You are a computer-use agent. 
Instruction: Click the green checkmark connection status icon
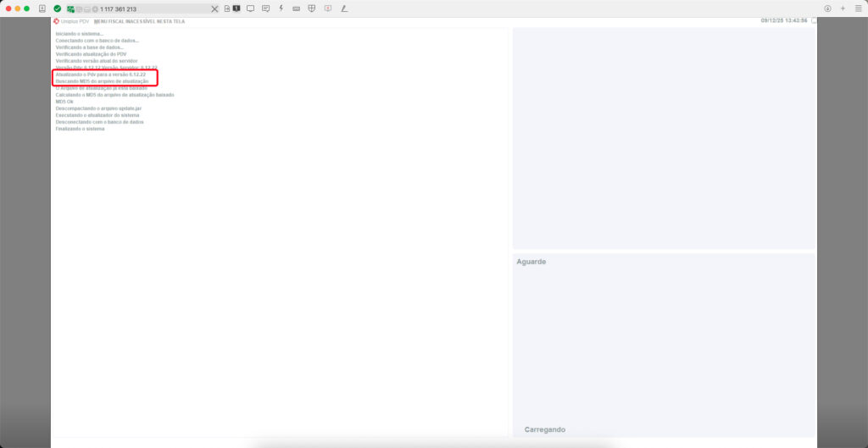click(57, 8)
